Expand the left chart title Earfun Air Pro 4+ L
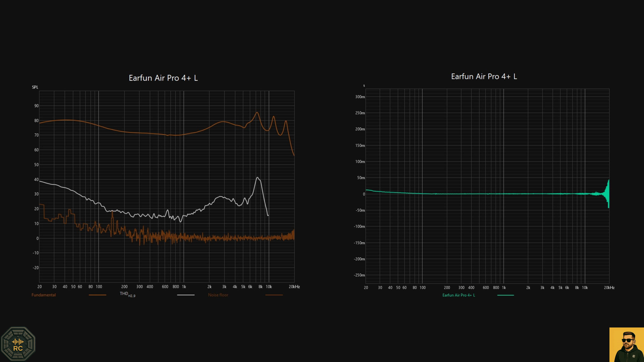 (x=163, y=78)
